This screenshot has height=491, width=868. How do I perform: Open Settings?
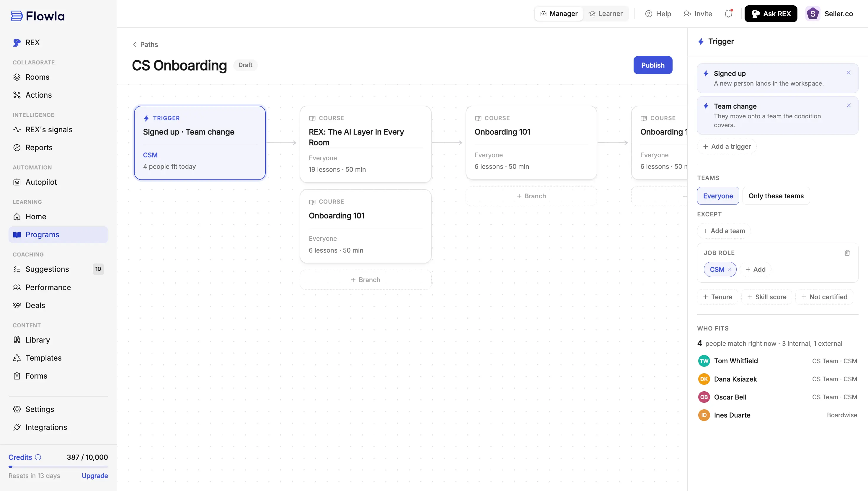(x=58, y=409)
